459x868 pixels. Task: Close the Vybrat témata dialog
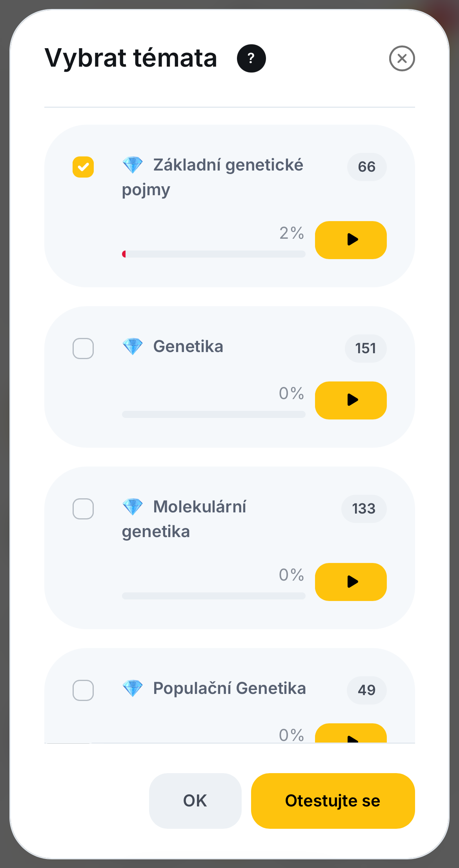coord(402,58)
